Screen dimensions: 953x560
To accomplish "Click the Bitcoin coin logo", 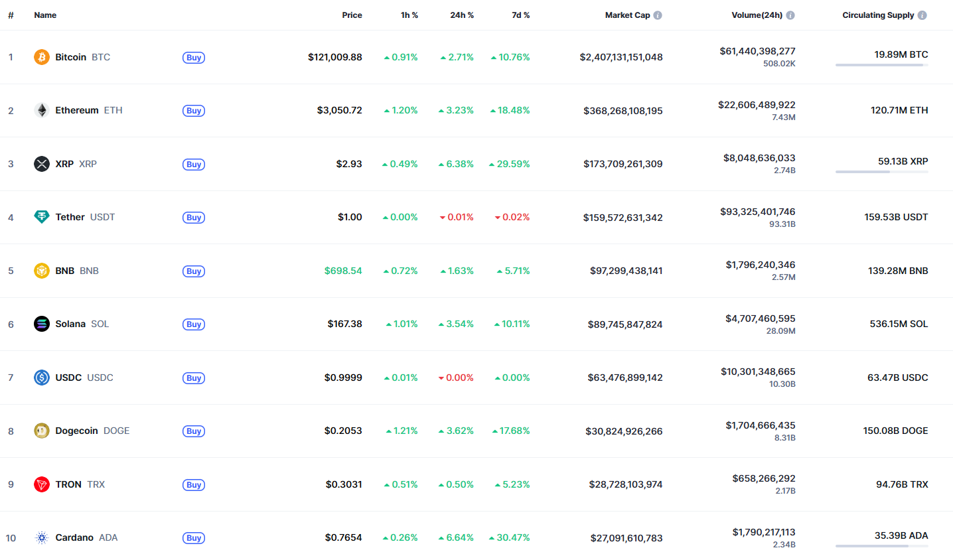I will (x=42, y=57).
